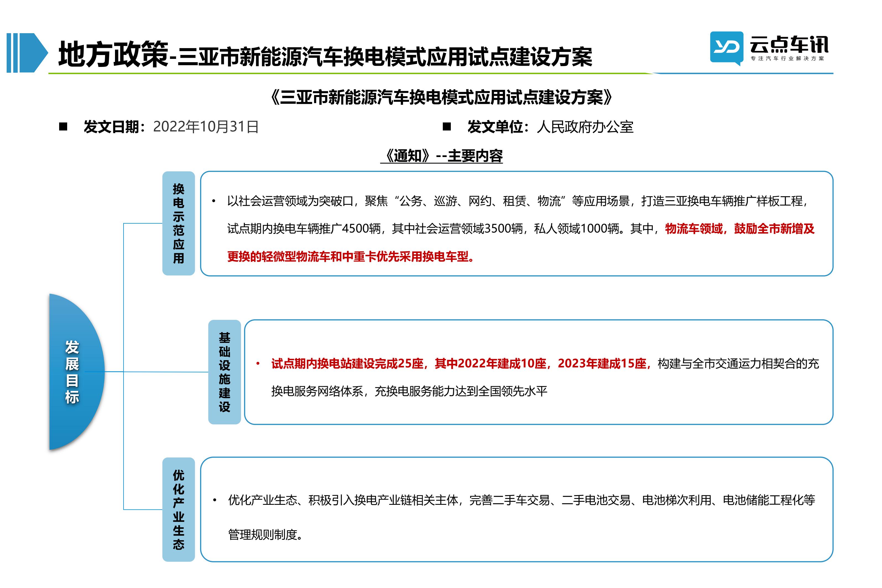This screenshot has width=882, height=588.
Task: Click the blue arrow icon beside 地方政策
Action: 27,53
